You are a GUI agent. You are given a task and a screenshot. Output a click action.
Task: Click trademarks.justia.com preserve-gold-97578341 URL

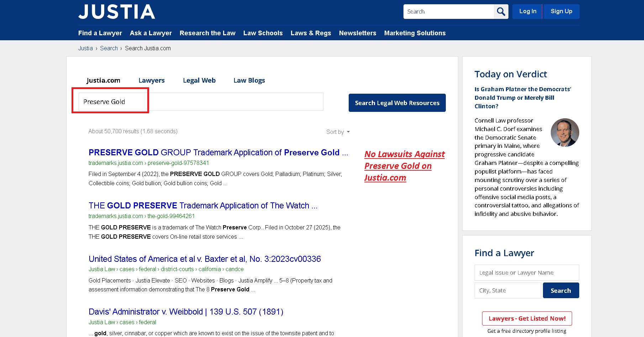(x=149, y=163)
